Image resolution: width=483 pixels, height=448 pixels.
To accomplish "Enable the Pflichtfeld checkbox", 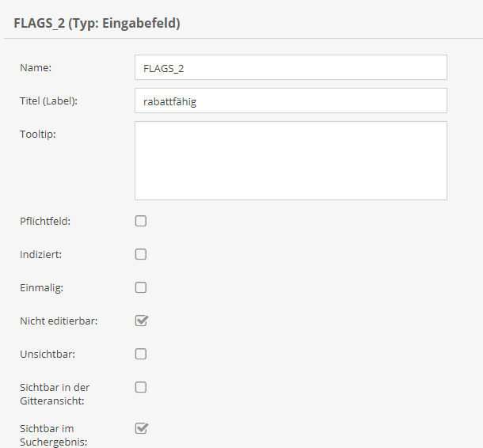I will pos(141,221).
